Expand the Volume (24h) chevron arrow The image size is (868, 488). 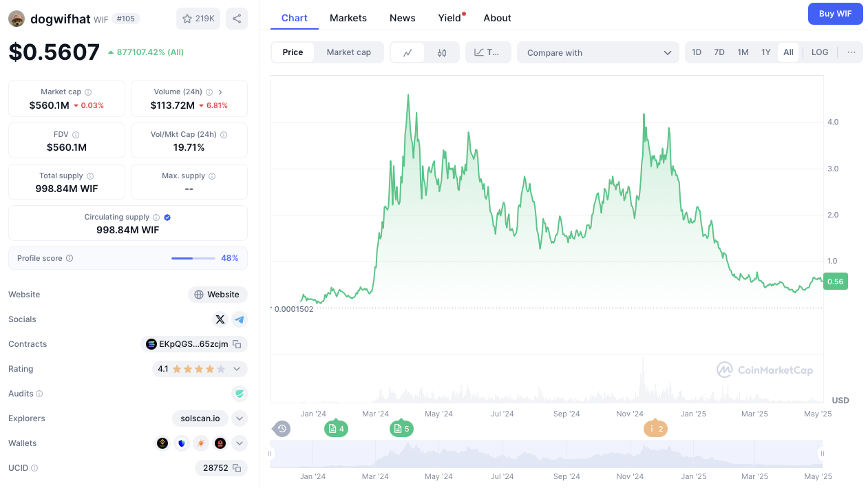[x=220, y=92]
